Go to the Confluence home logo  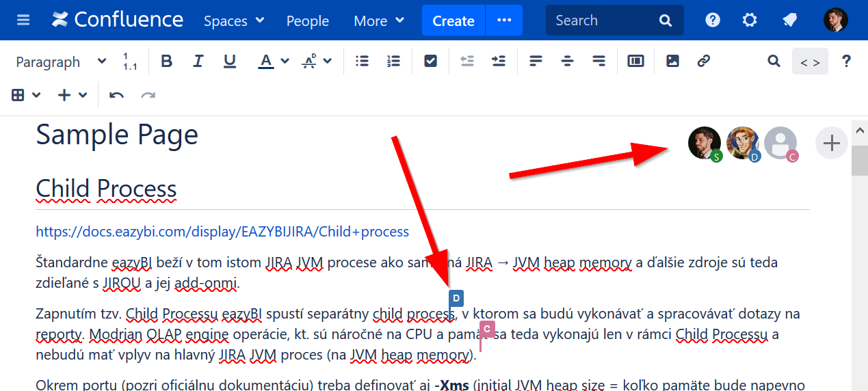[118, 20]
